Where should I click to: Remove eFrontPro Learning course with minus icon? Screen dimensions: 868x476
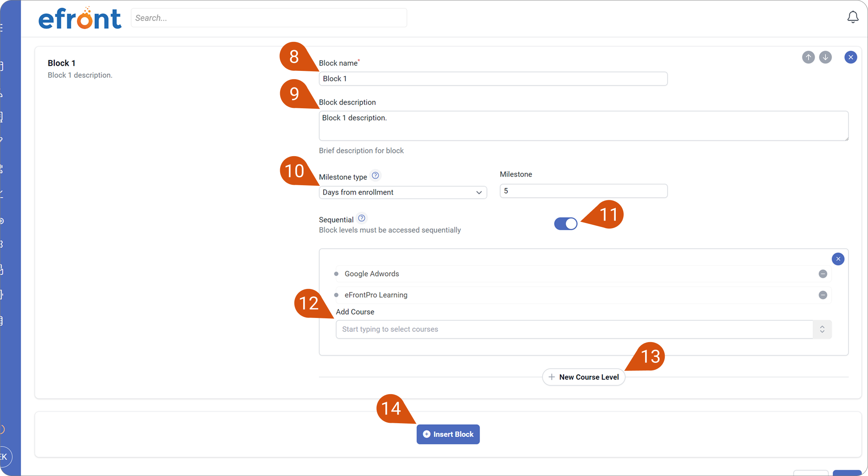(x=823, y=295)
